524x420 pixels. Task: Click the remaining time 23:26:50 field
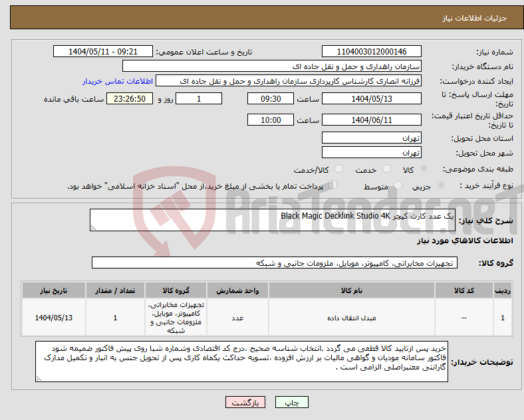coord(130,98)
